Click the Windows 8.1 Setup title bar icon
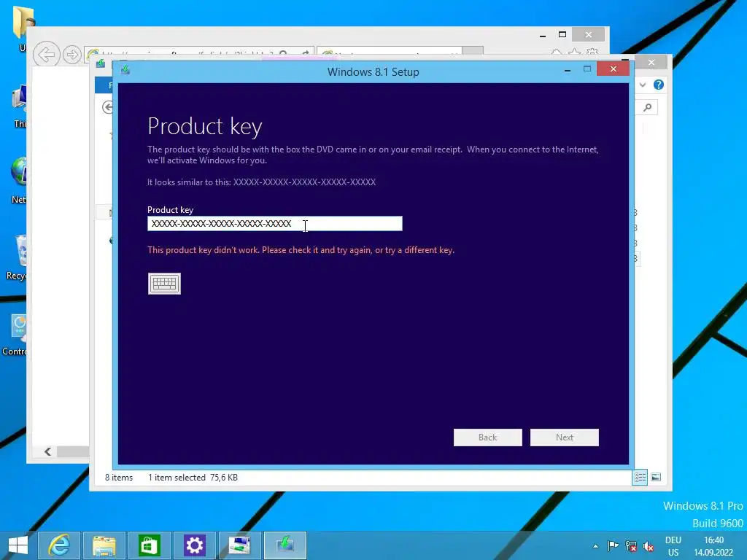Image resolution: width=747 pixels, height=560 pixels. click(125, 70)
